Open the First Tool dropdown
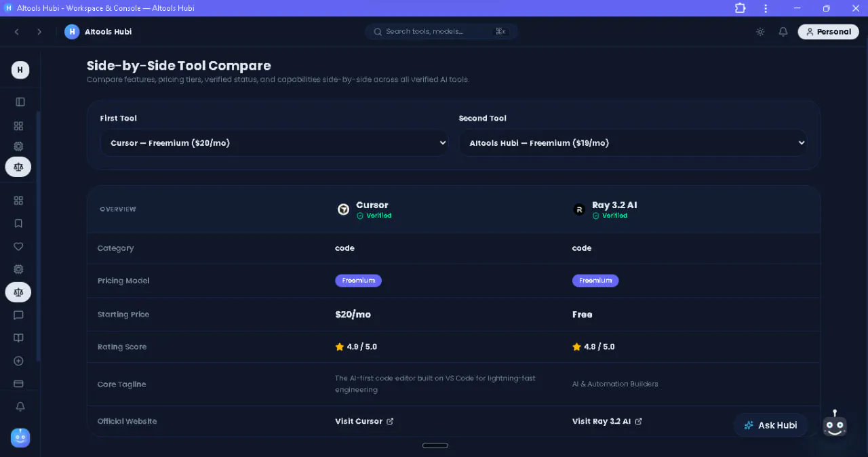 [275, 143]
